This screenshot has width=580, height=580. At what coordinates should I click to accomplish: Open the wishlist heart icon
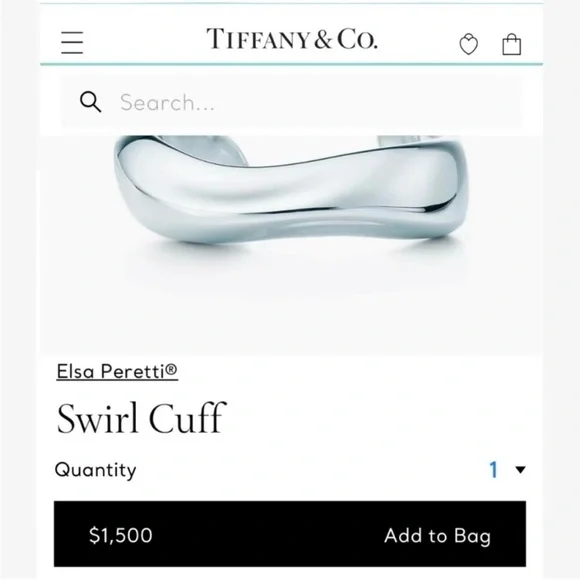(x=468, y=44)
